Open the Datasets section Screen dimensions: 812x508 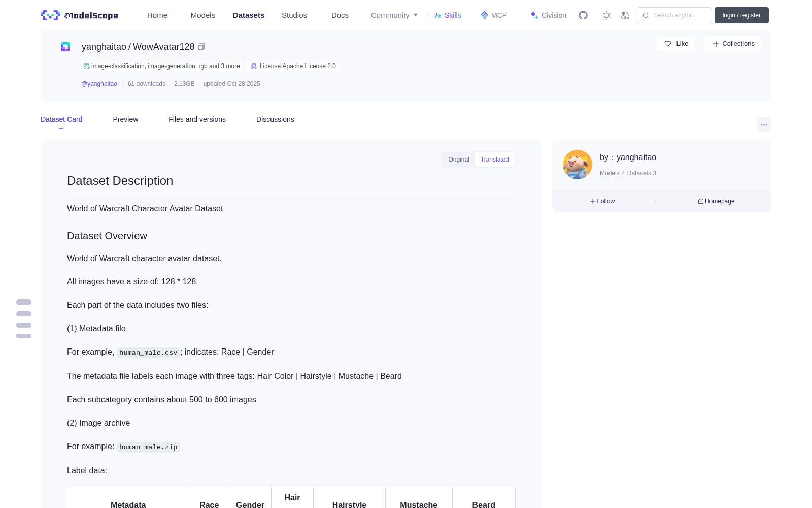tap(249, 15)
